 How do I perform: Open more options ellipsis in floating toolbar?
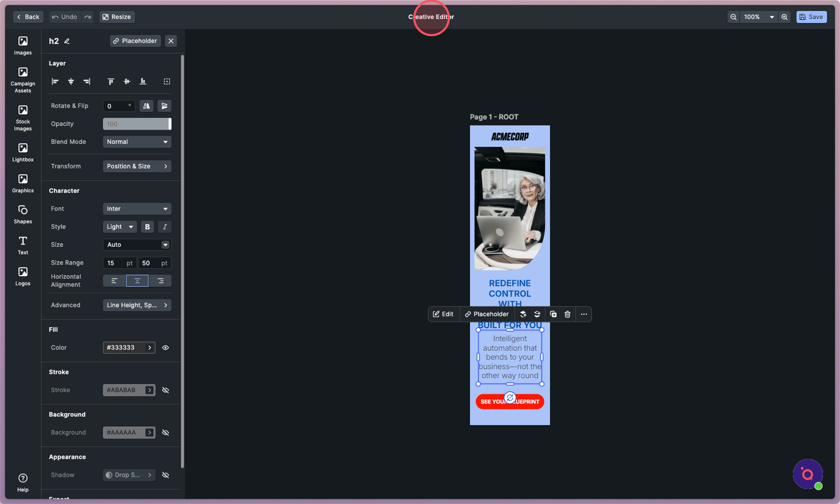coord(584,314)
